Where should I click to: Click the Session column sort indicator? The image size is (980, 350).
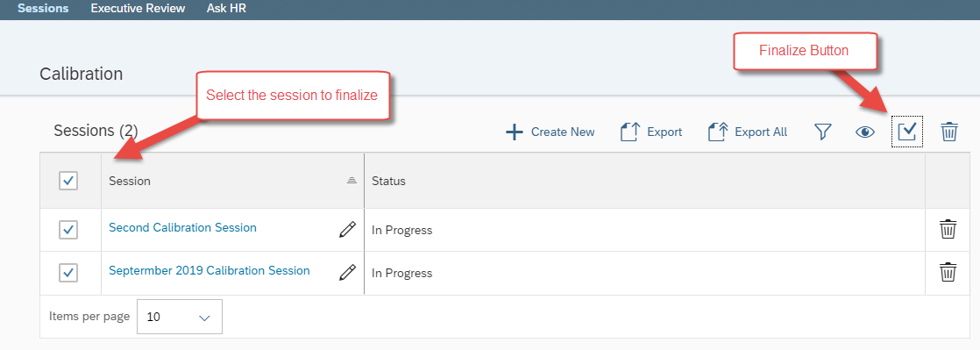click(352, 181)
